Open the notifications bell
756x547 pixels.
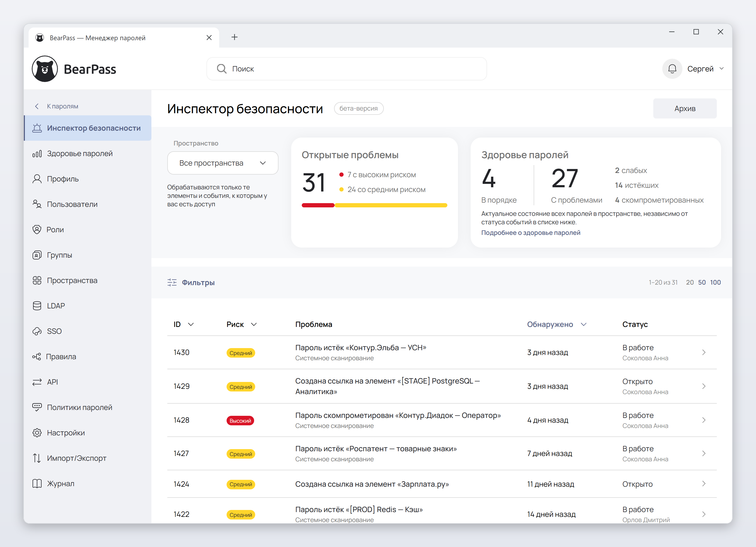pos(672,69)
